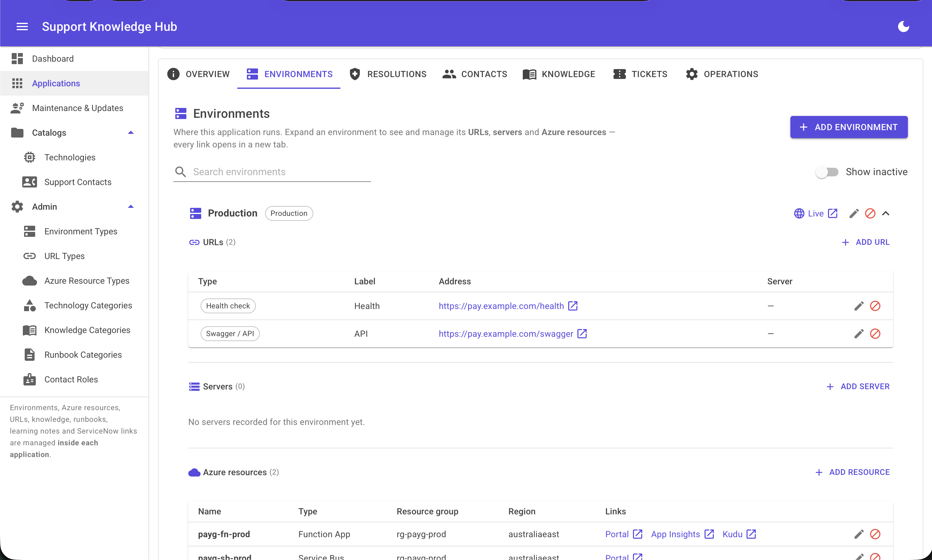Open swagger URL external link icon

pos(582,334)
